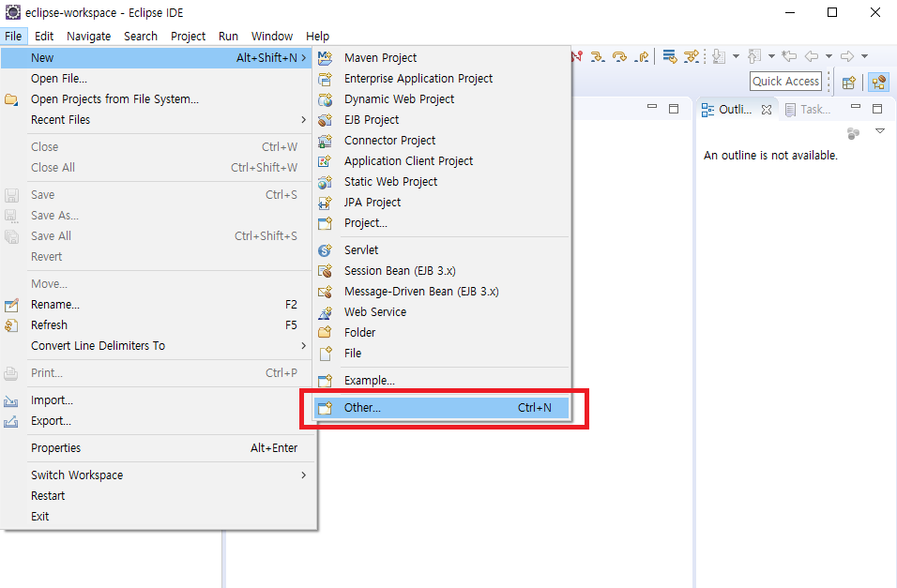The width and height of the screenshot is (897, 588).
Task: Click the Back navigation arrow
Action: [812, 56]
